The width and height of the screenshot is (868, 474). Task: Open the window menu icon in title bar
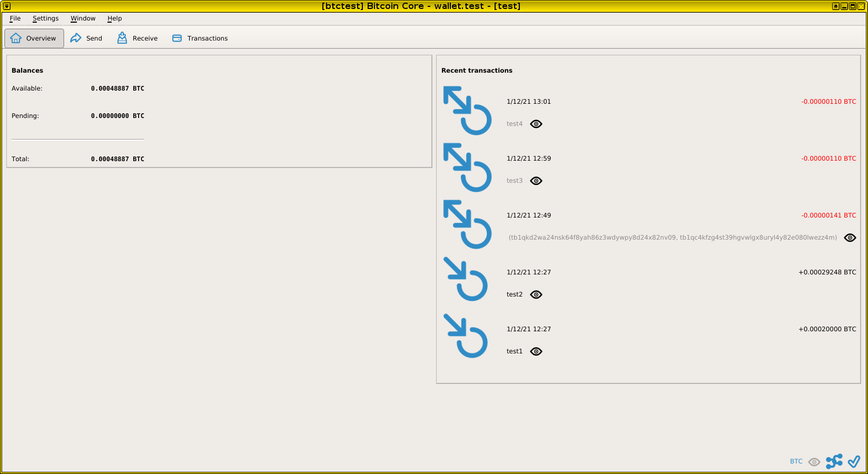[7, 6]
